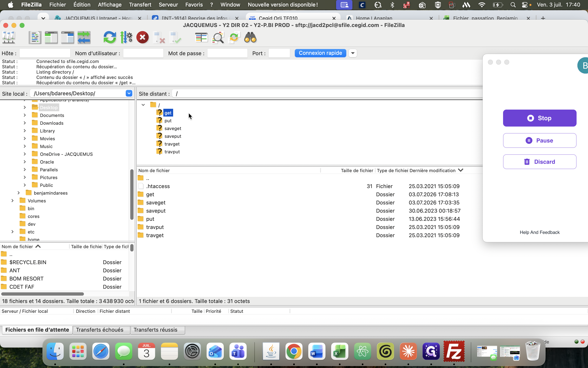Screen dimensions: 588x368
Task: Cancel the current operation (red X)
Action: click(143, 38)
